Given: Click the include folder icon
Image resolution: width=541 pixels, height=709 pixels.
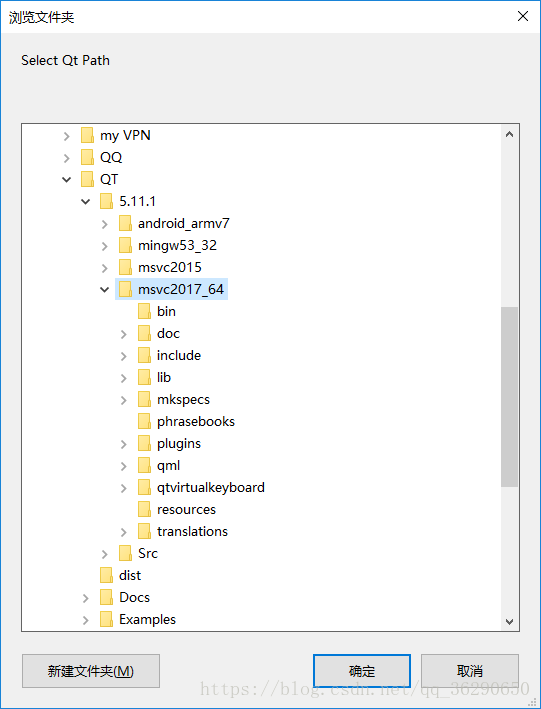Looking at the screenshot, I should (144, 355).
